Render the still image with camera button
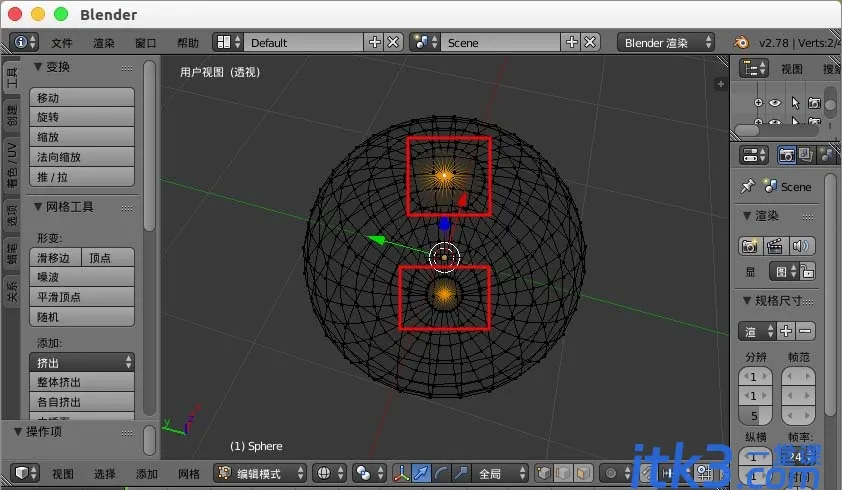The image size is (842, 490). 749,246
